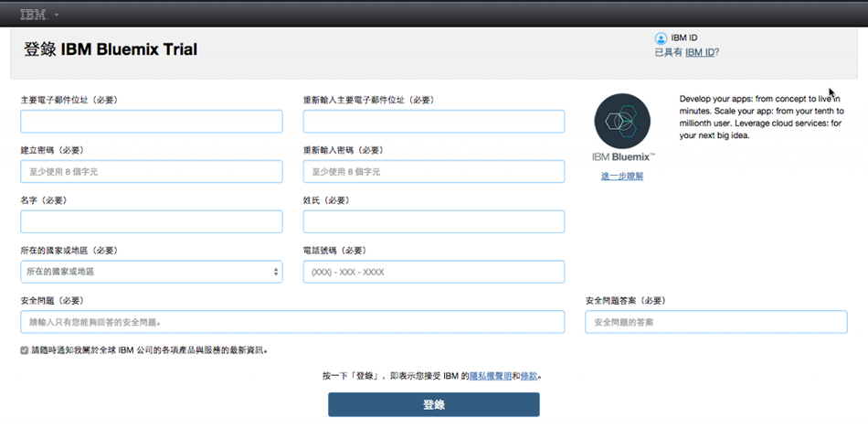
Task: Focus the 主要電子郵件位址 email field
Action: [x=152, y=122]
